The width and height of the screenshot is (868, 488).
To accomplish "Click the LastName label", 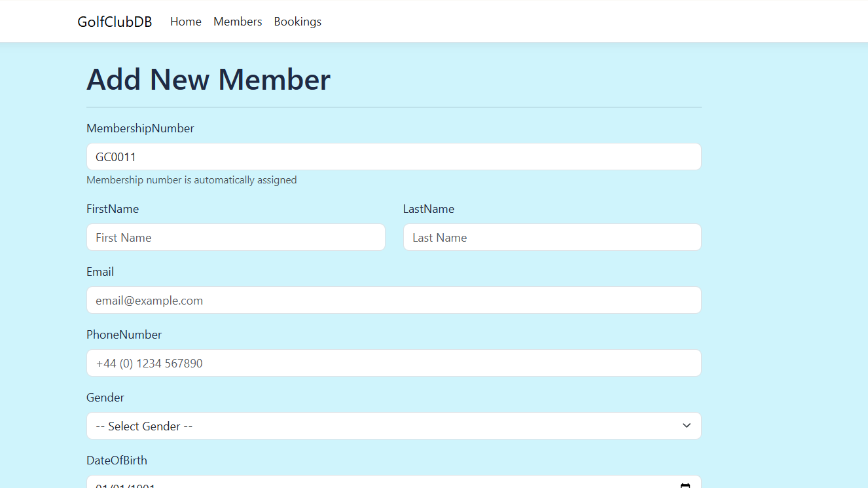I will 429,209.
